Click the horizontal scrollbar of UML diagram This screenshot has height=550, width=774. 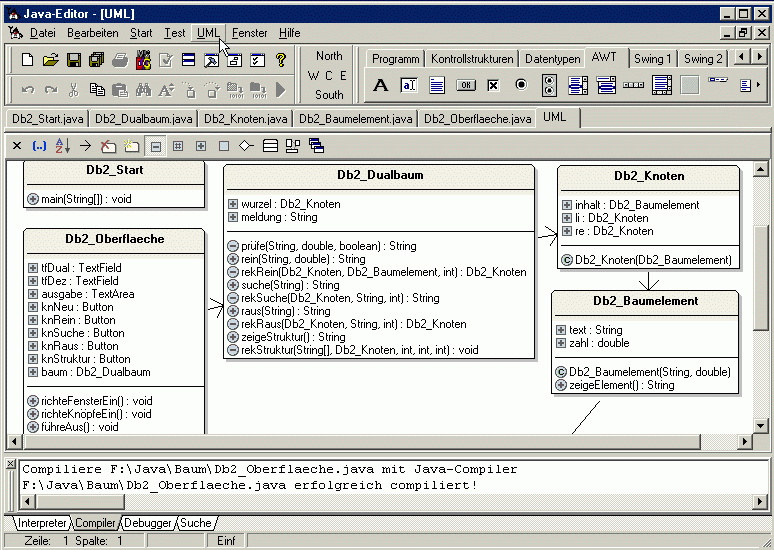point(380,441)
